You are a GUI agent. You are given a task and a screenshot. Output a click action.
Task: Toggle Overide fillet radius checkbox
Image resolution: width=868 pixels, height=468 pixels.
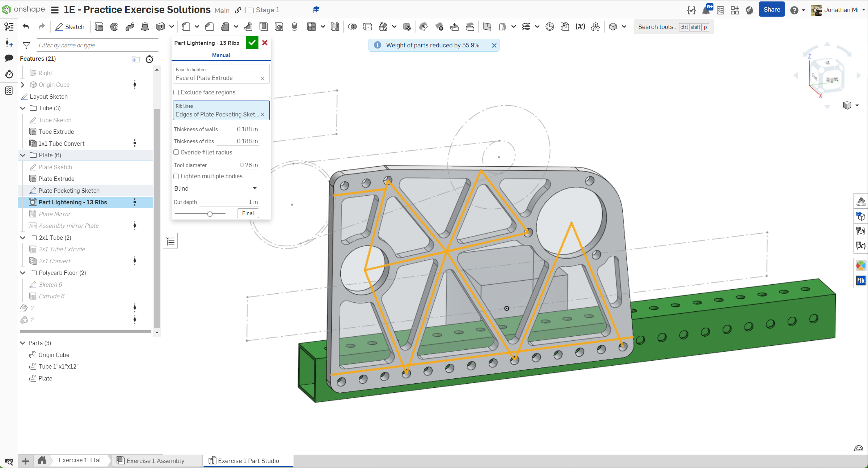(176, 153)
